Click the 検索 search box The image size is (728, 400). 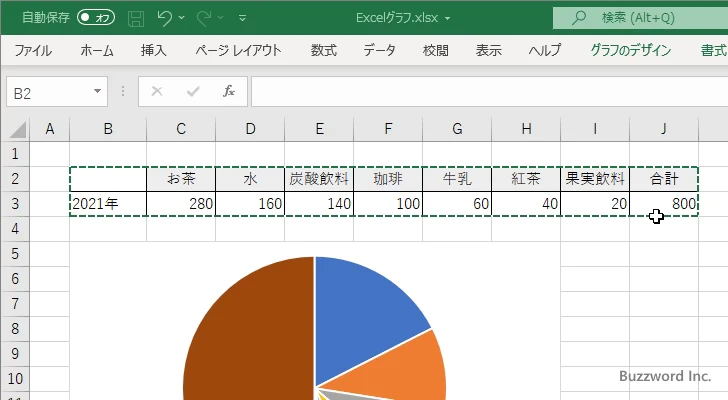point(640,18)
